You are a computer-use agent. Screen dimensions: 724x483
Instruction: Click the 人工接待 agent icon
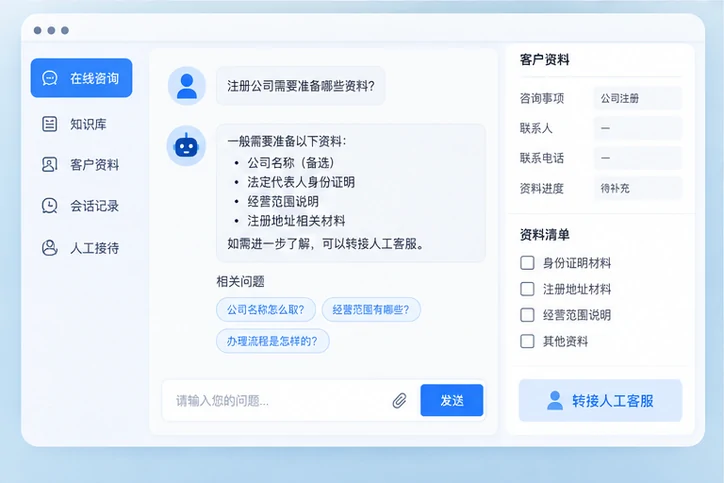point(49,248)
